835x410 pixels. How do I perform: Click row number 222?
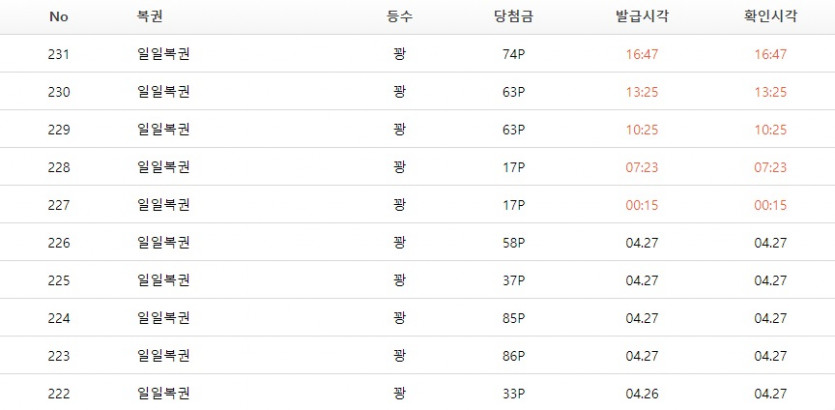coord(58,393)
